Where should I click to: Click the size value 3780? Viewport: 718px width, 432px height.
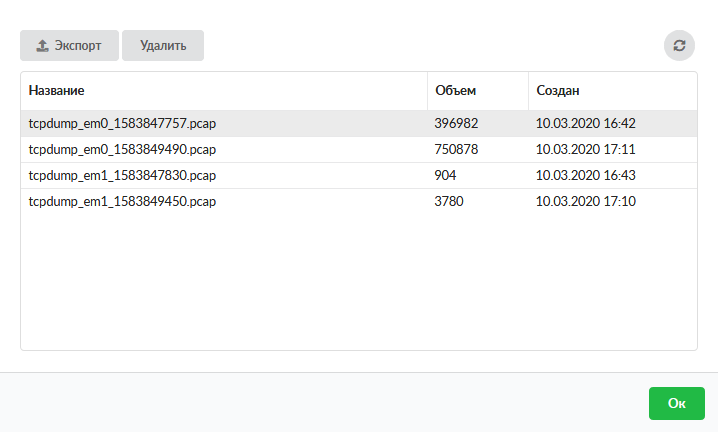click(450, 201)
